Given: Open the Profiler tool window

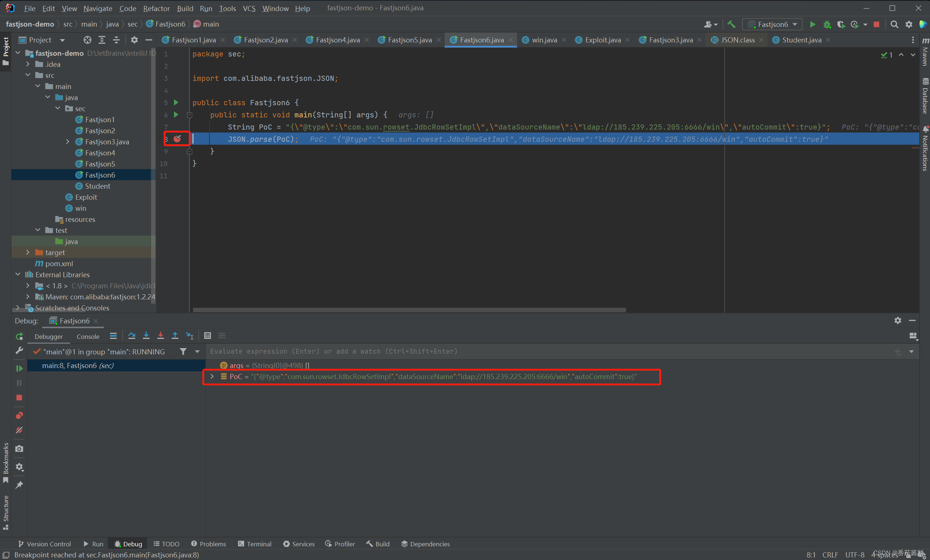Looking at the screenshot, I should (340, 544).
